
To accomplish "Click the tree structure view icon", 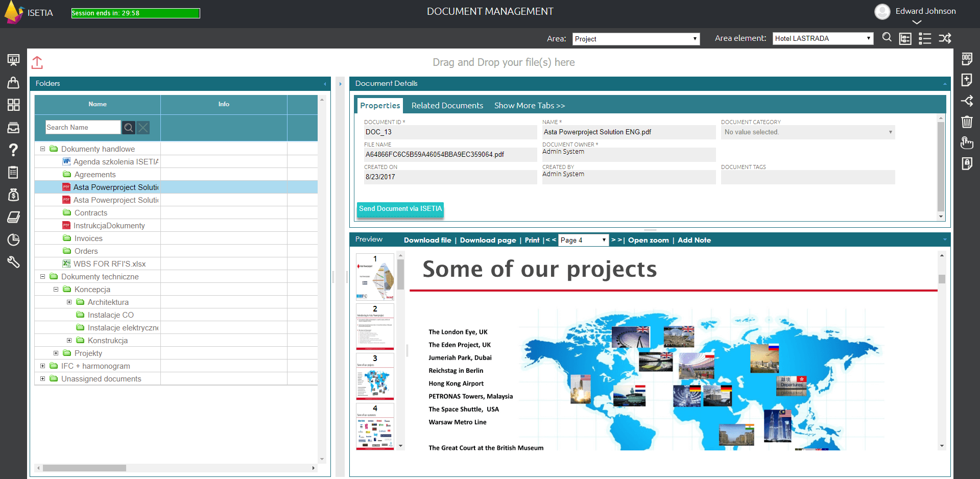I will [905, 38].
